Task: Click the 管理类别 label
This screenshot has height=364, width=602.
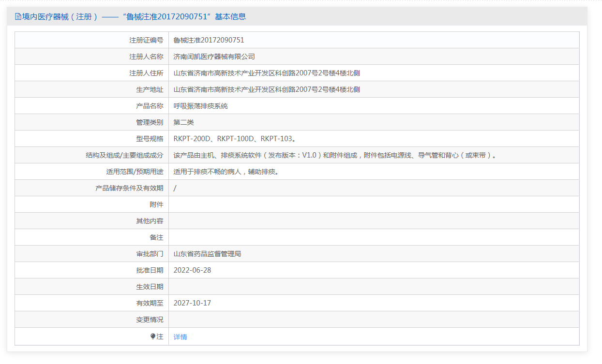Action: [x=150, y=122]
